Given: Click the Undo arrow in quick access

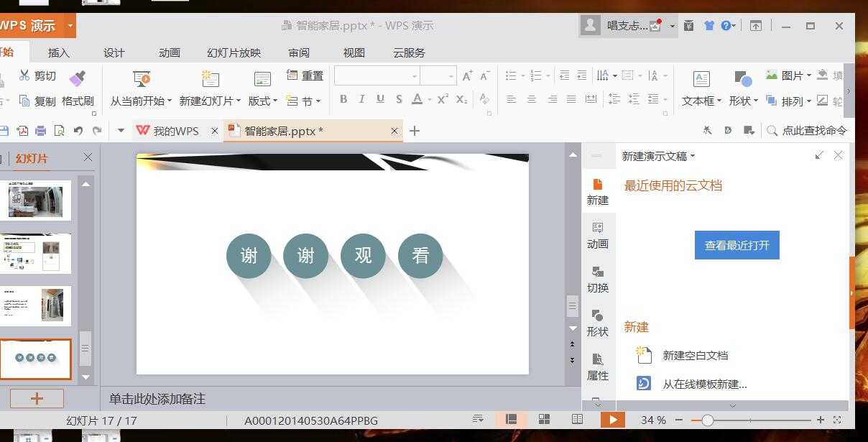Looking at the screenshot, I should (x=78, y=131).
